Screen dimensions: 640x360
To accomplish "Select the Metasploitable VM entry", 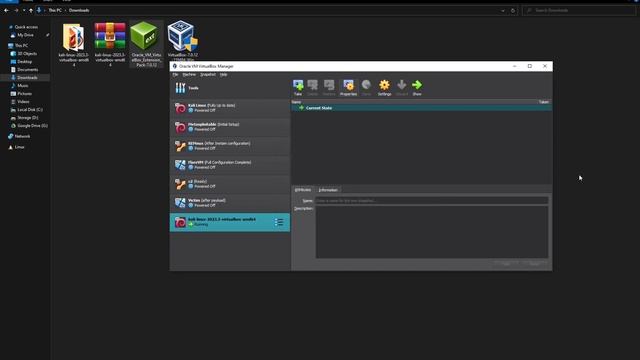I will pyautogui.click(x=230, y=127).
